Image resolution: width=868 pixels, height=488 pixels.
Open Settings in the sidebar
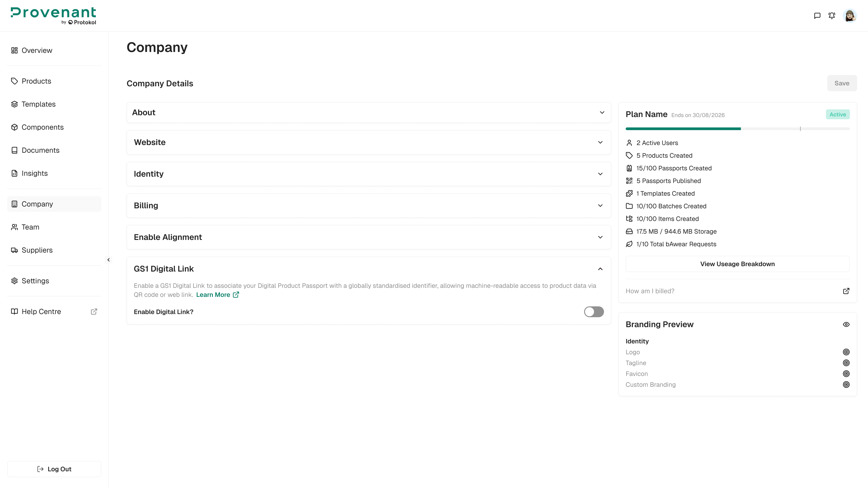click(54, 281)
